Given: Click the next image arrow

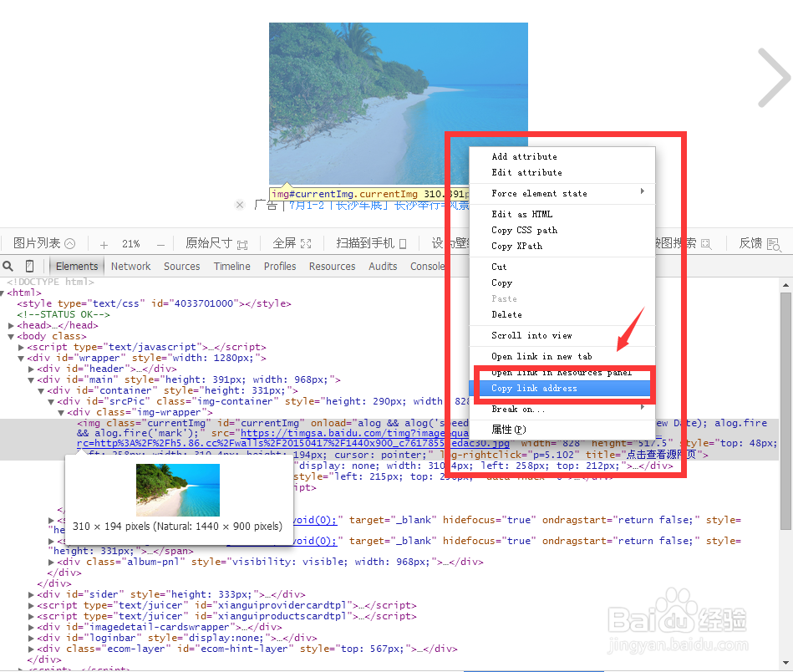Looking at the screenshot, I should coord(774,78).
